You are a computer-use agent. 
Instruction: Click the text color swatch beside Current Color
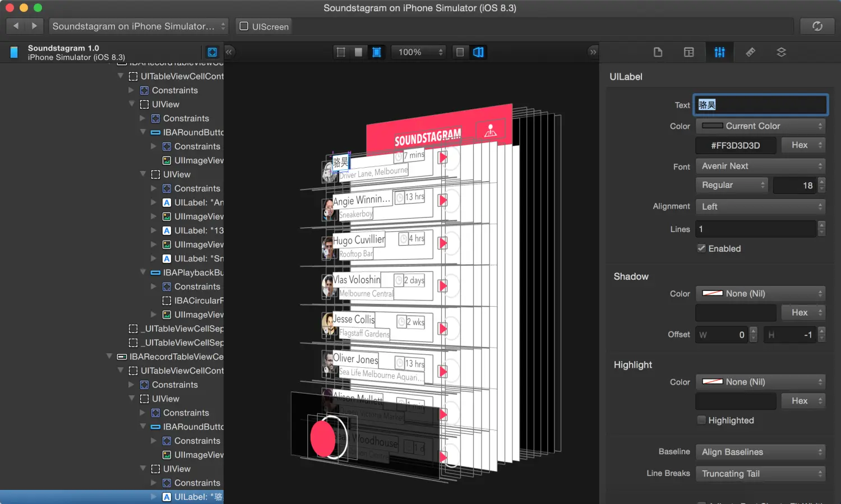[x=713, y=126]
